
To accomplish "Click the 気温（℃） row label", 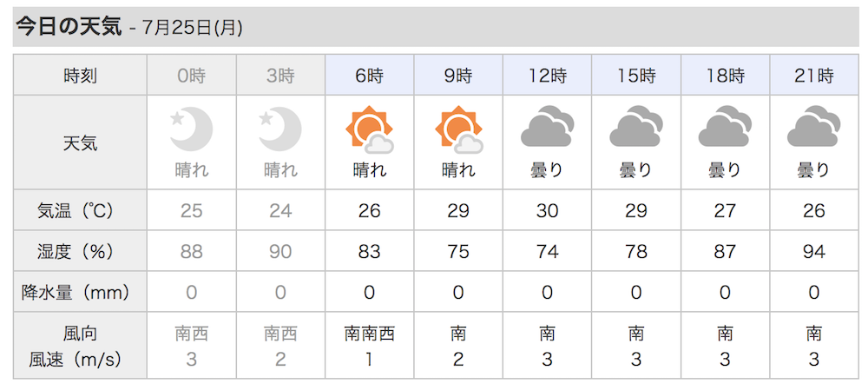I will click(80, 210).
